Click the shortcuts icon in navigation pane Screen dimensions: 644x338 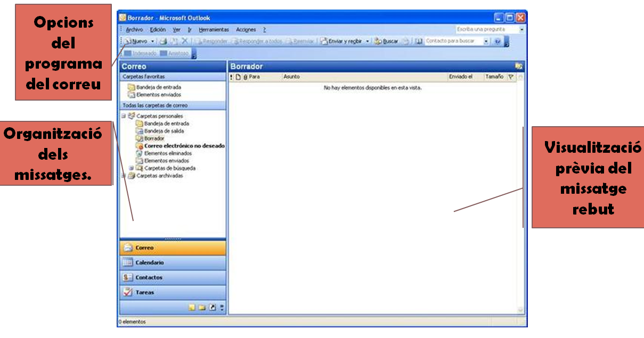pyautogui.click(x=213, y=308)
